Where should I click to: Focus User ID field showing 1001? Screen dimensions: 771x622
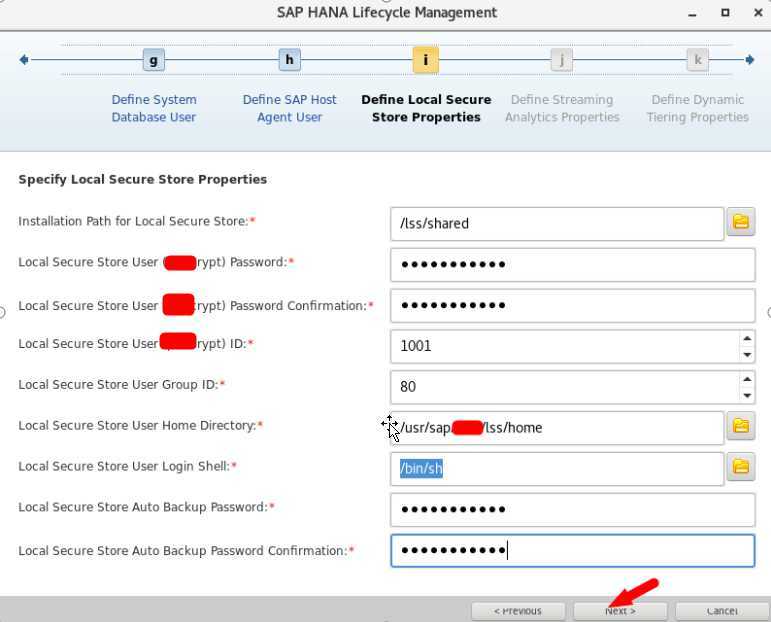tap(564, 346)
